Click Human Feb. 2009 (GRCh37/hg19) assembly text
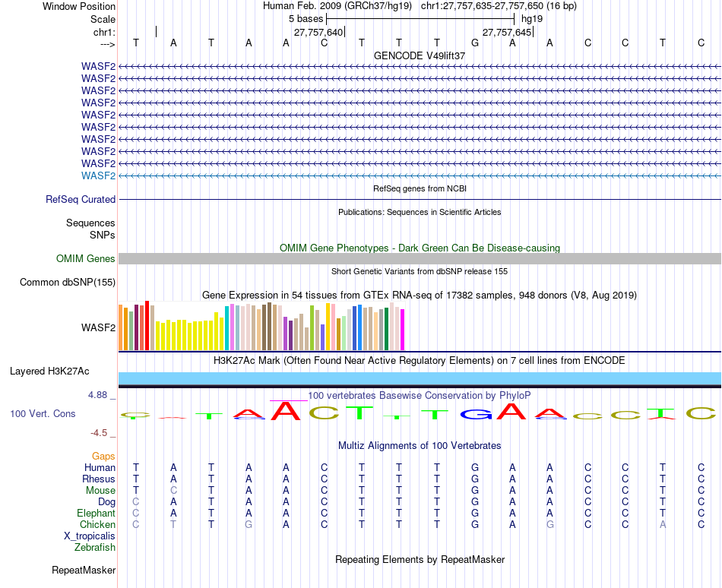The width and height of the screenshot is (722, 588). pos(337,6)
